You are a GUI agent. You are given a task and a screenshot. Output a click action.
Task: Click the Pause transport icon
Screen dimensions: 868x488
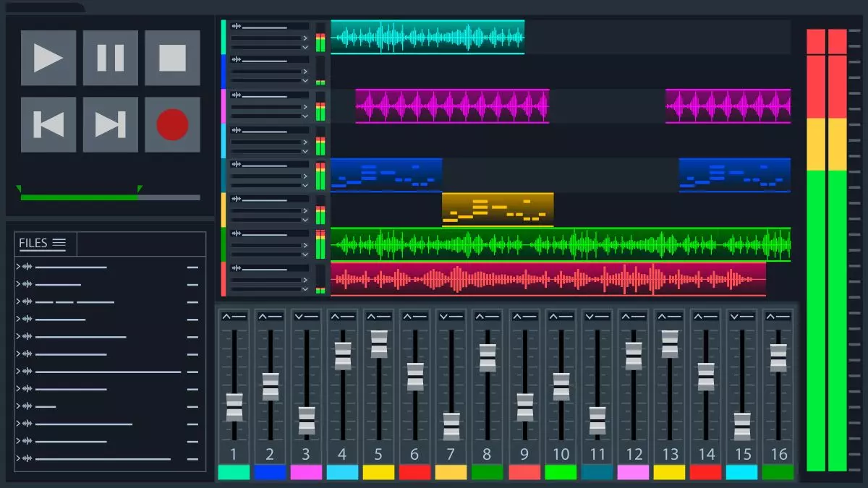110,59
